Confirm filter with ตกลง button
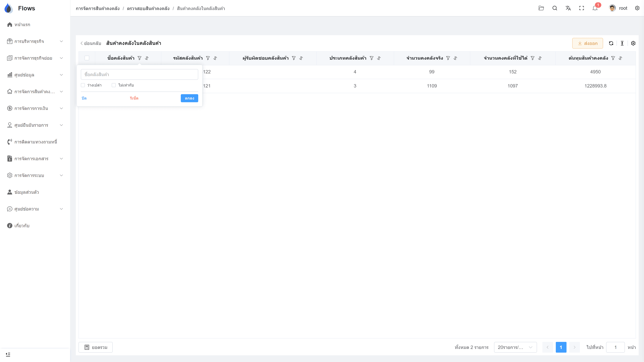This screenshot has width=644, height=362. pyautogui.click(x=189, y=98)
